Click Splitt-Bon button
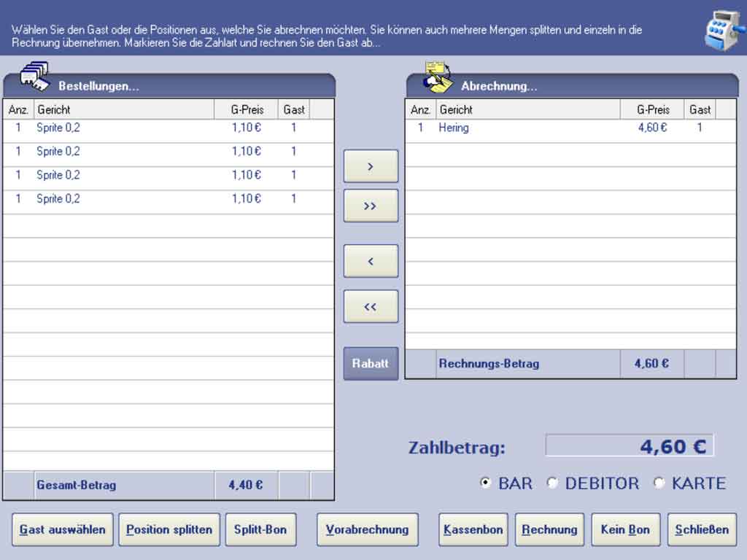Image resolution: width=747 pixels, height=560 pixels. click(260, 529)
